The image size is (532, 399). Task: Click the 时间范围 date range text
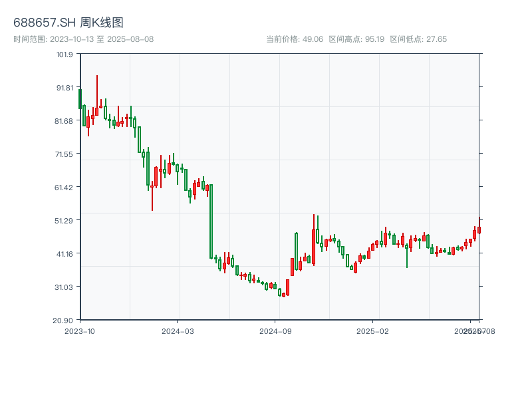pyautogui.click(x=83, y=39)
